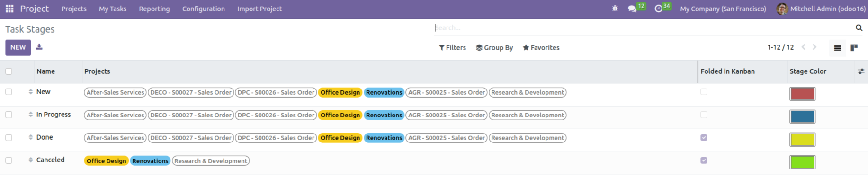Click the download export icon

coord(39,47)
